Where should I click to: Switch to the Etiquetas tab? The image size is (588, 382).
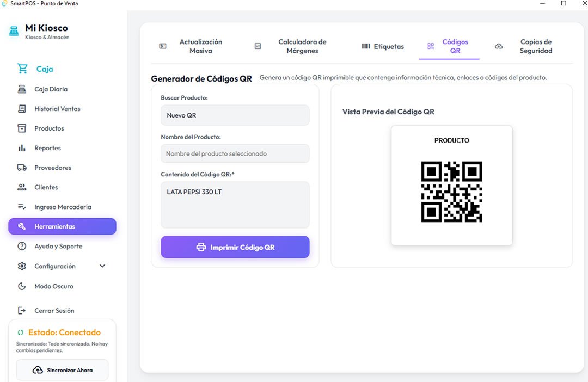383,46
